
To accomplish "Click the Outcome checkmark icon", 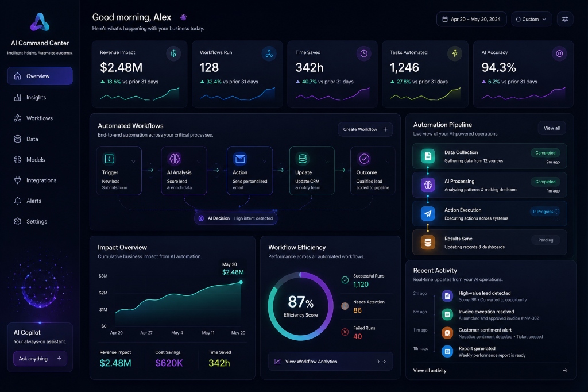I will [364, 159].
